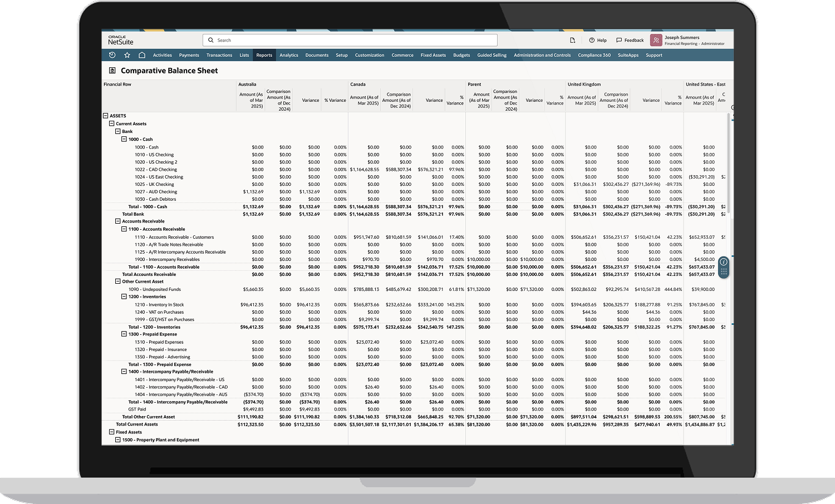The width and height of the screenshot is (835, 504).
Task: Open the Customization menu
Action: click(370, 55)
